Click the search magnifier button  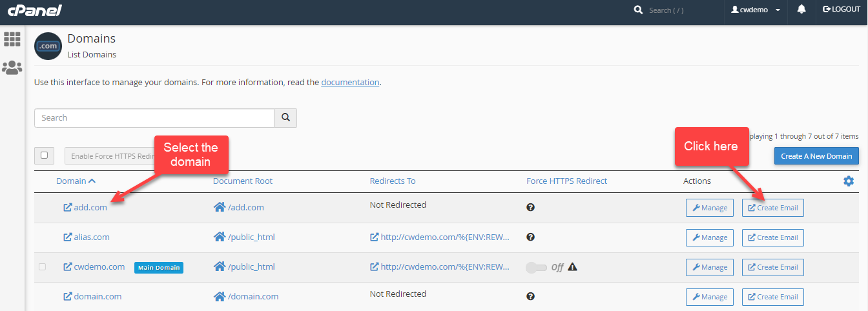point(285,118)
